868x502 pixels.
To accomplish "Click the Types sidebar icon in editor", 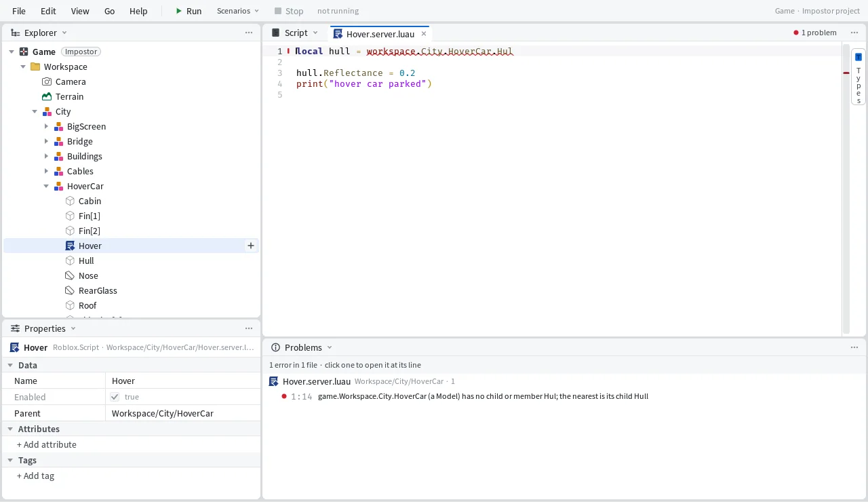I will coord(859,57).
